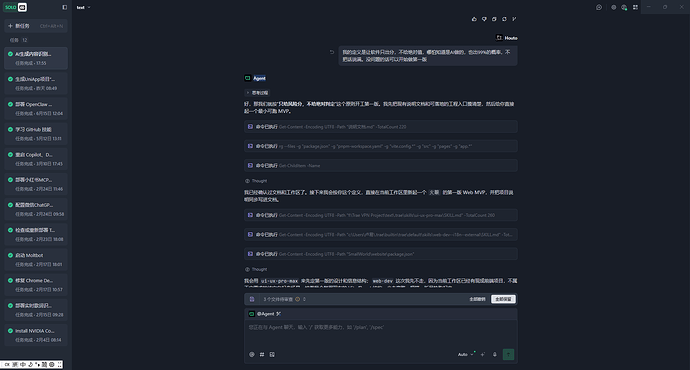Viewport: 690px width, 370px height.
Task: Open the 部署小红书MCP task
Action: 36,184
